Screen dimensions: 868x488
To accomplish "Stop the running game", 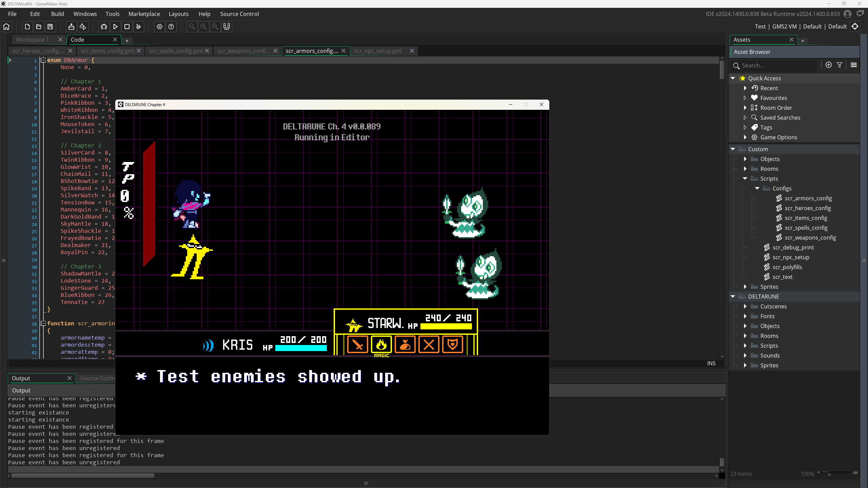I will coord(126,26).
